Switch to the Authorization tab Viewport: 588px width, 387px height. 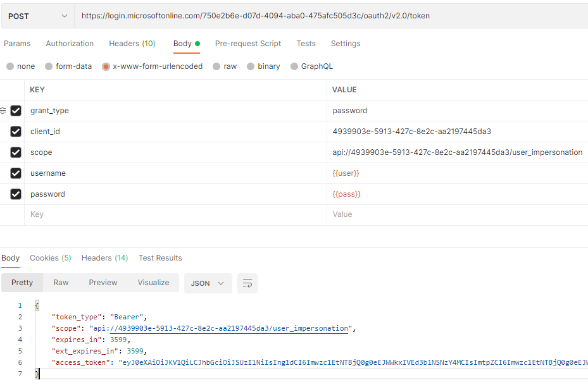70,44
